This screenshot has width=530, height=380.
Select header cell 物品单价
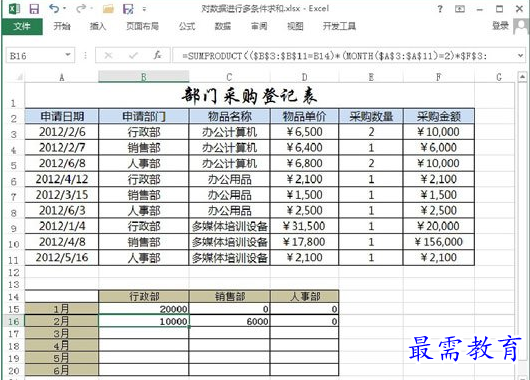[x=304, y=116]
